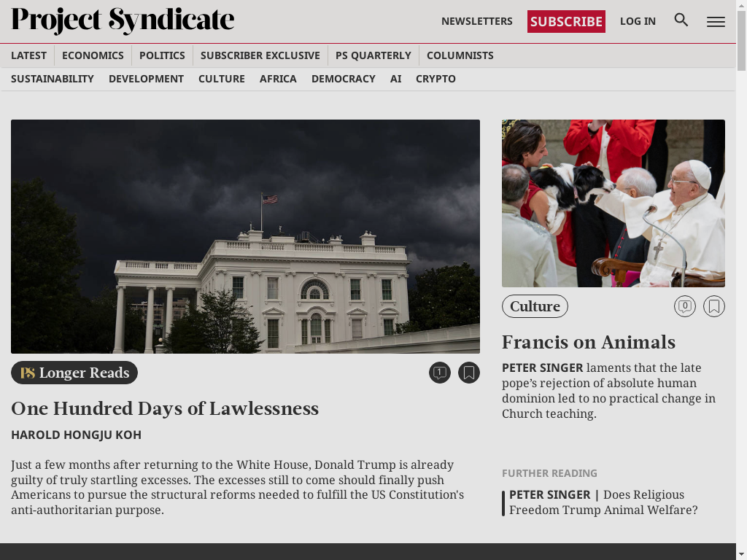Open Does Religious Freedom Trump Animal Welfare?

click(x=603, y=502)
